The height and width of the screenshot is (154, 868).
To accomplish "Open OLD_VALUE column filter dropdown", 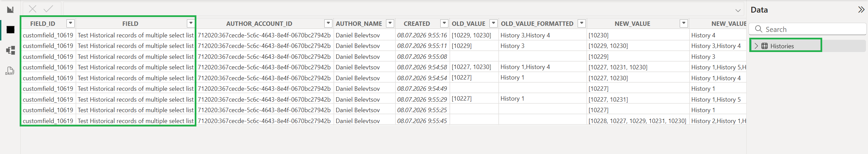I will pos(494,23).
